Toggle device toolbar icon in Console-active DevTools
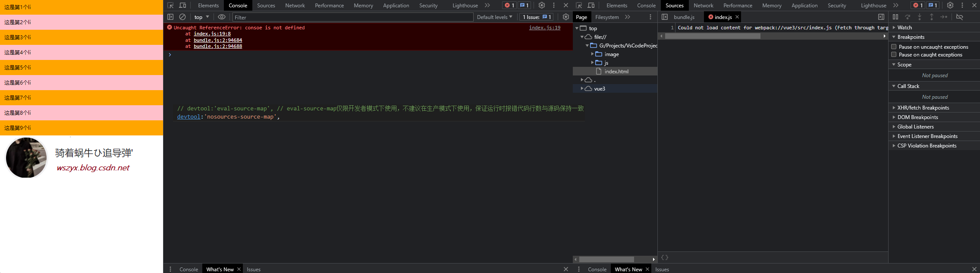Screen dimensions: 980x273 pyautogui.click(x=182, y=5)
